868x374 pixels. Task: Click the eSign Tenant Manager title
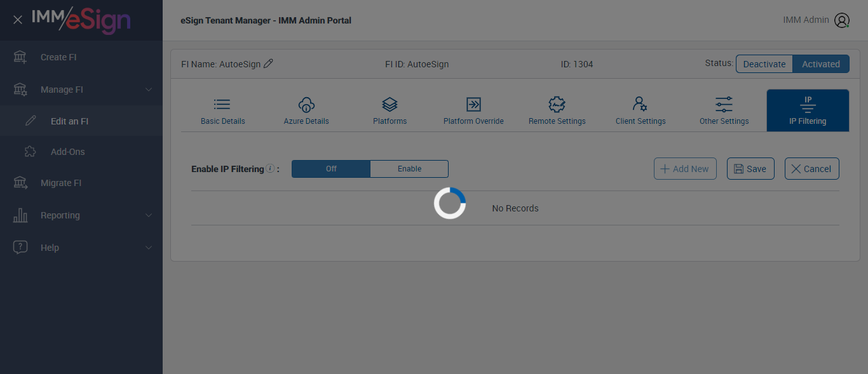tap(266, 20)
